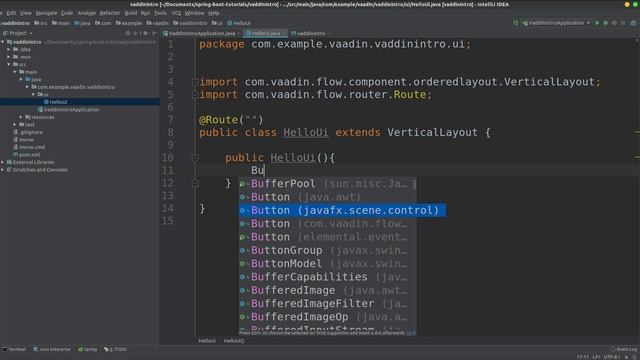Open the Java Enterprise tool window
The image size is (640, 360).
pyautogui.click(x=52, y=349)
